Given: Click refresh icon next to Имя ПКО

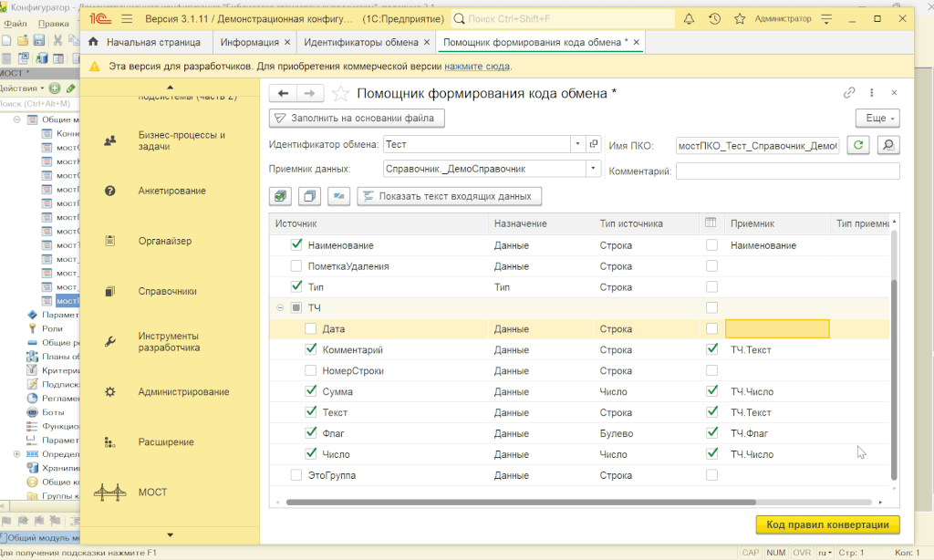Looking at the screenshot, I should [857, 144].
